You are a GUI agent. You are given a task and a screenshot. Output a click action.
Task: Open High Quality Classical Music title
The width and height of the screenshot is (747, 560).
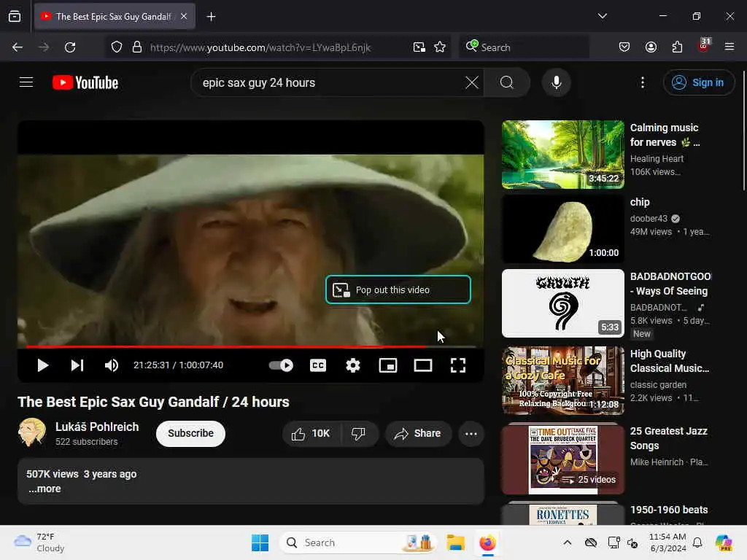click(x=670, y=361)
